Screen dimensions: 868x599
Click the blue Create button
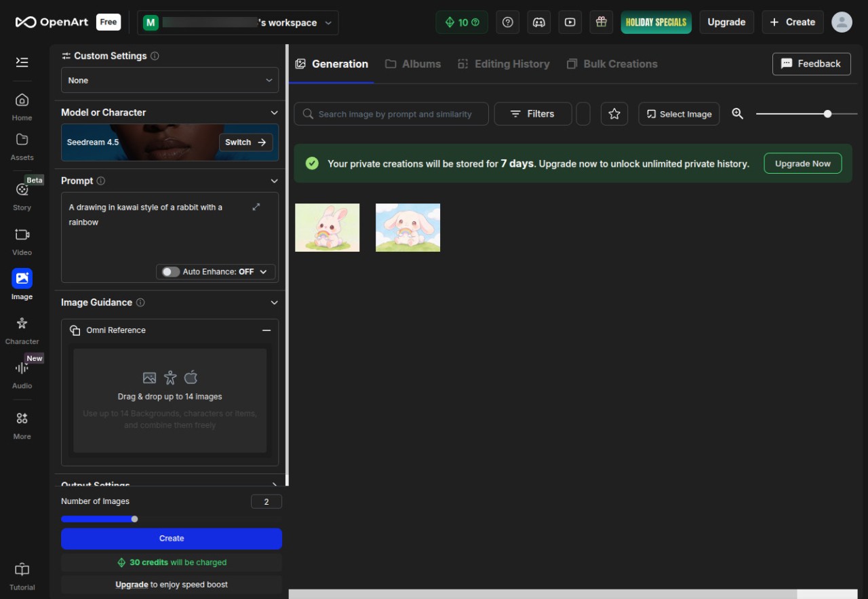[172, 539]
